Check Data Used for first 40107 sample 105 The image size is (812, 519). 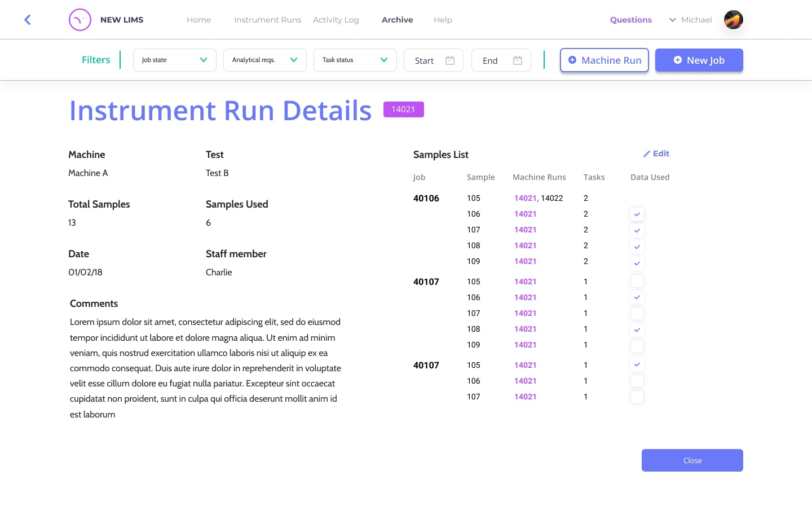[637, 281]
